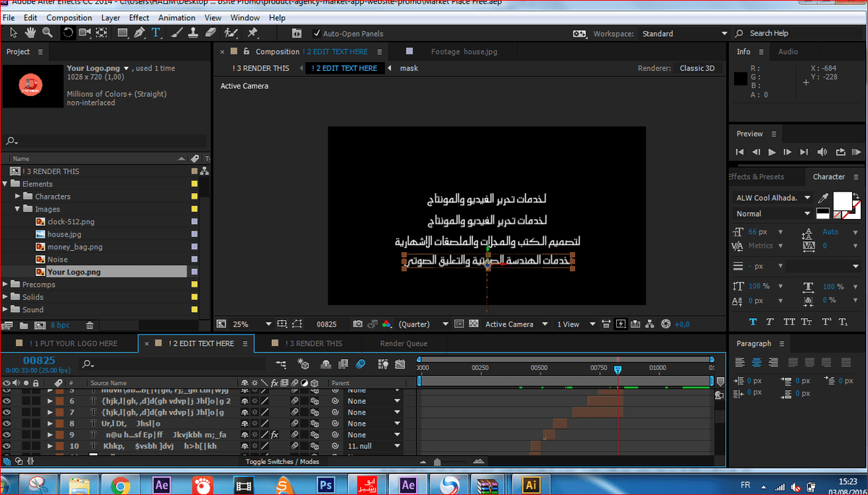Select the Camera tool

(85, 33)
